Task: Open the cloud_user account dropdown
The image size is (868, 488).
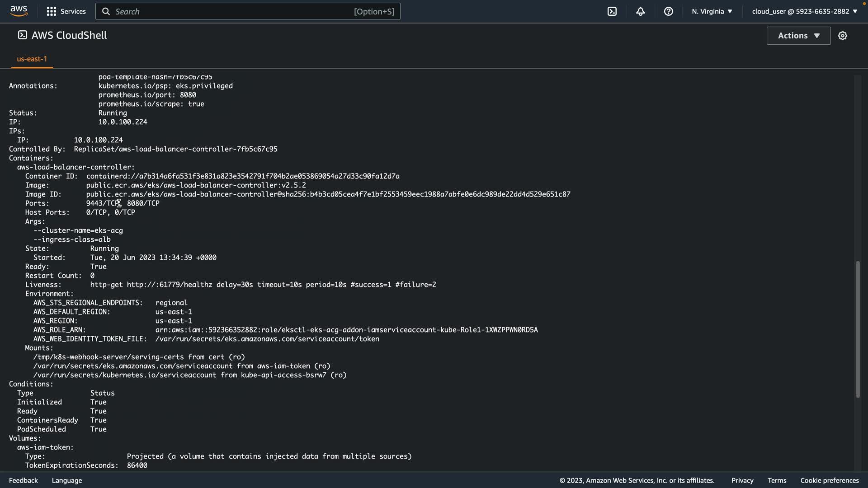Action: tap(804, 11)
